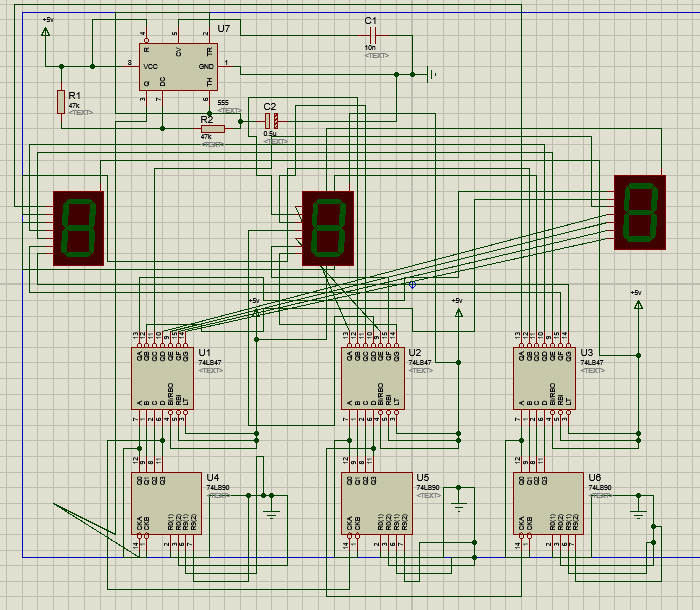The height and width of the screenshot is (610, 700).
Task: Select the C2 capacitor component
Action: tap(270, 120)
